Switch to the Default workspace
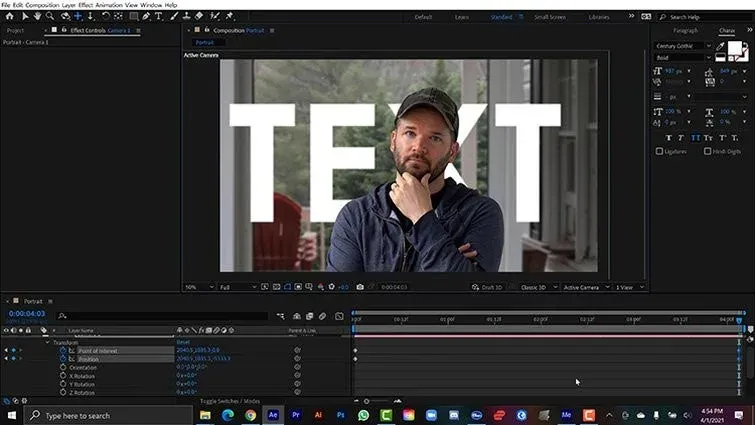 coord(423,17)
